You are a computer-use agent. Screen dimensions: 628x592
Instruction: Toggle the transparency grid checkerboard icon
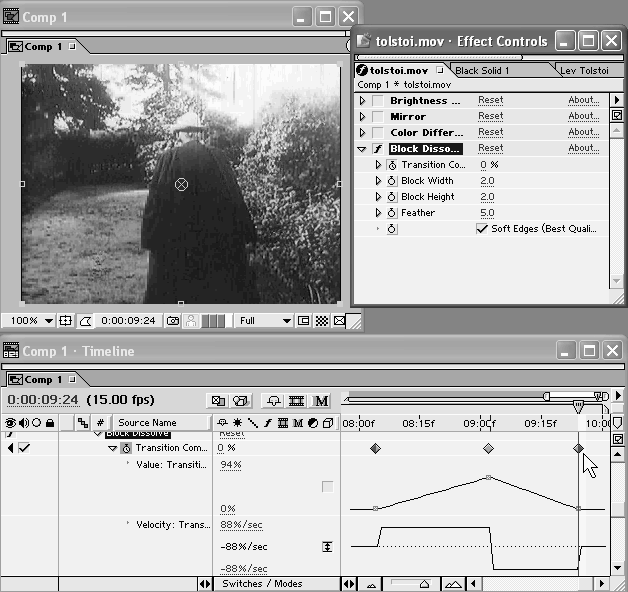tap(321, 321)
